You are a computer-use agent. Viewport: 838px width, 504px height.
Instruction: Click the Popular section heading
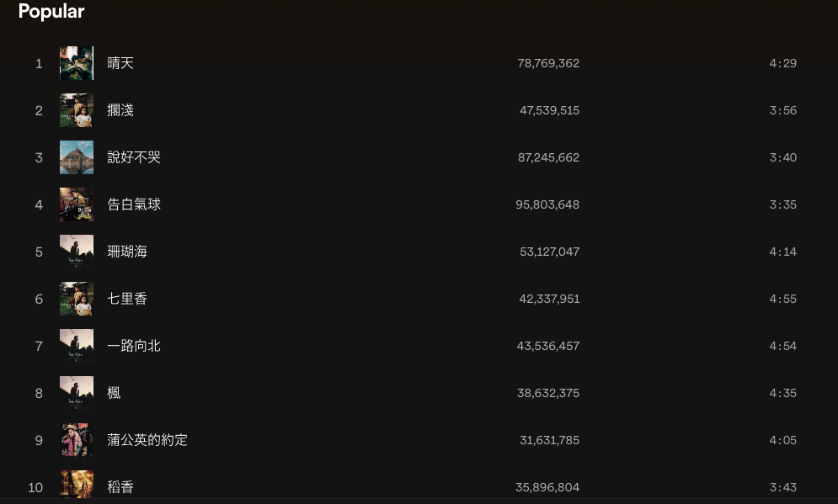(x=51, y=12)
